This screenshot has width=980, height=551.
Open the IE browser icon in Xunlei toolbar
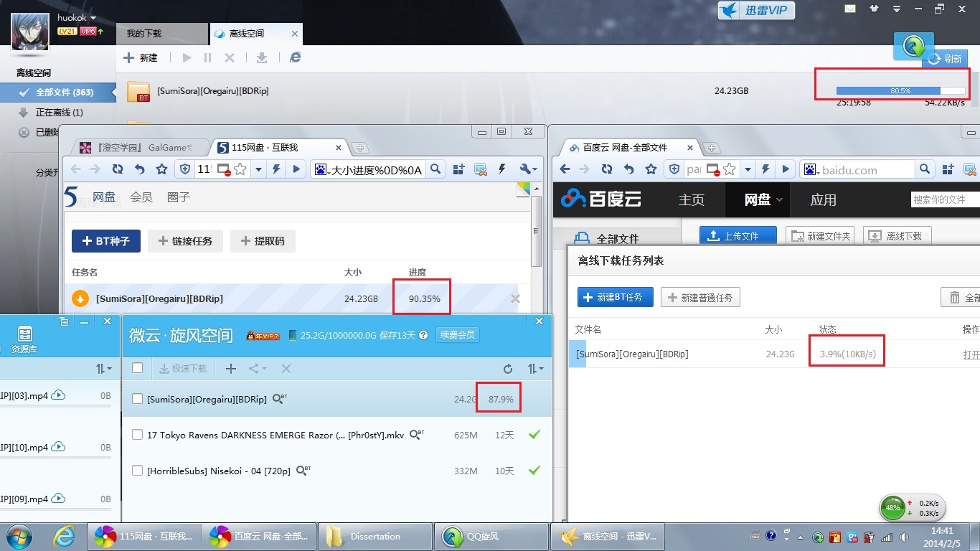pos(295,57)
